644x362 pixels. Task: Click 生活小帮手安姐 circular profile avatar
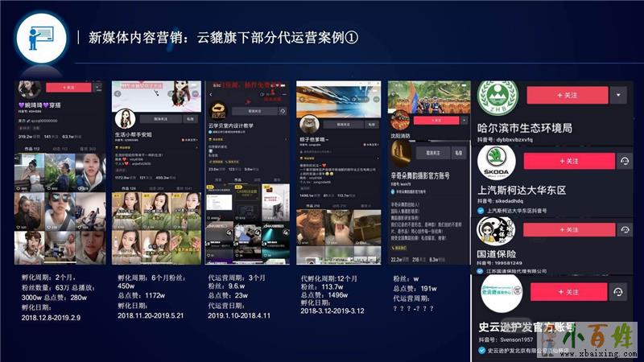click(x=124, y=117)
